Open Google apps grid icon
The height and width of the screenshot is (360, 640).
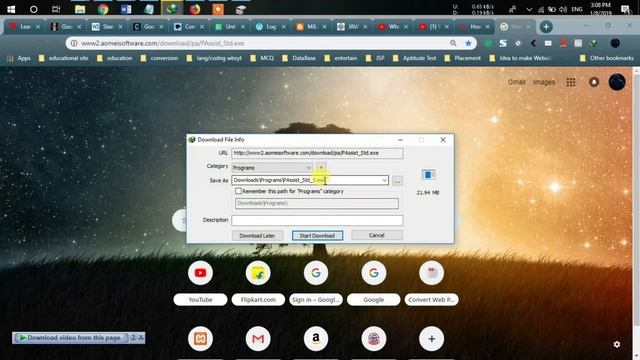(571, 82)
